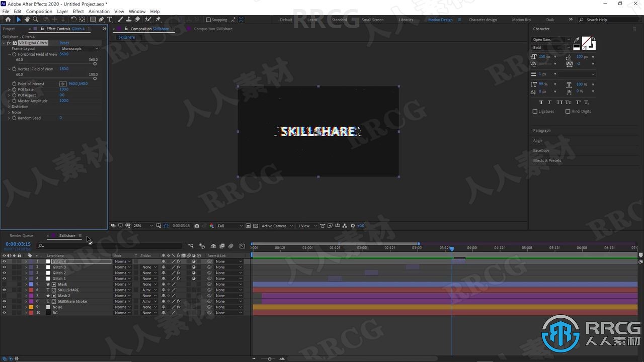Open the Animation menu
Image resolution: width=644 pixels, height=362 pixels.
click(x=99, y=11)
